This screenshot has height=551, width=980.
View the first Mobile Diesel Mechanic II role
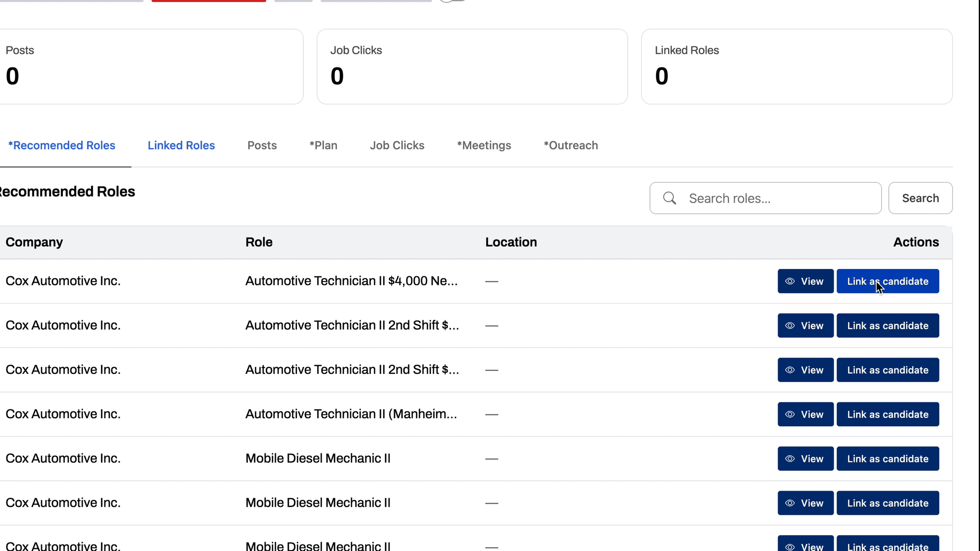point(805,459)
